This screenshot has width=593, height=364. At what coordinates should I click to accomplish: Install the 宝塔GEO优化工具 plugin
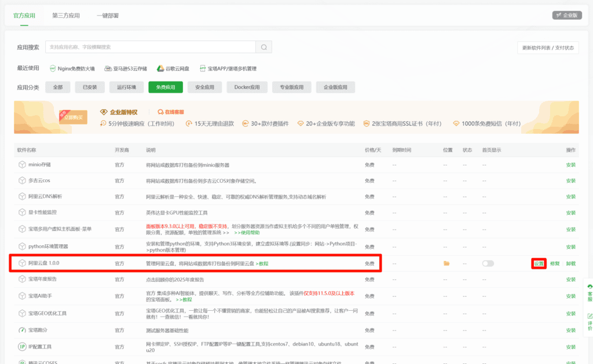pyautogui.click(x=570, y=313)
